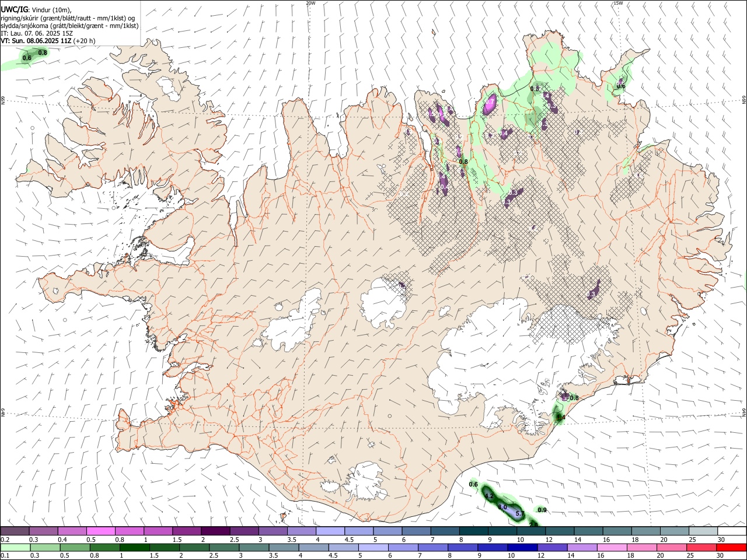Click the '(+20 h)' forecast offset text
The height and width of the screenshot is (560, 747).
point(85,41)
